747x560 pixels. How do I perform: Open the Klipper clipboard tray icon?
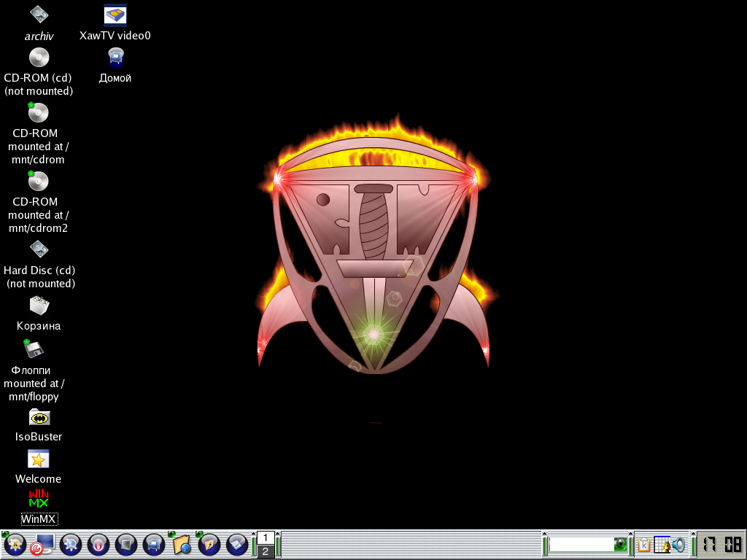tap(643, 544)
